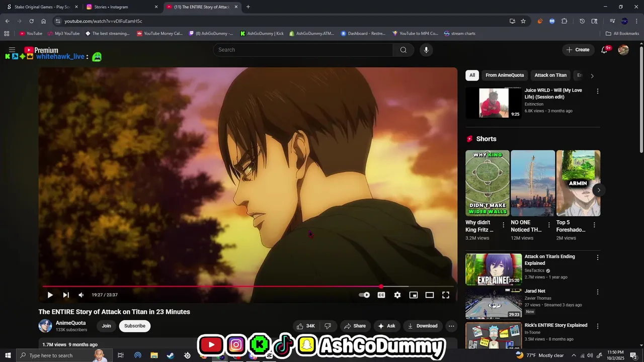644x362 pixels.
Task: Open options for Jarad Net video
Action: click(x=598, y=292)
